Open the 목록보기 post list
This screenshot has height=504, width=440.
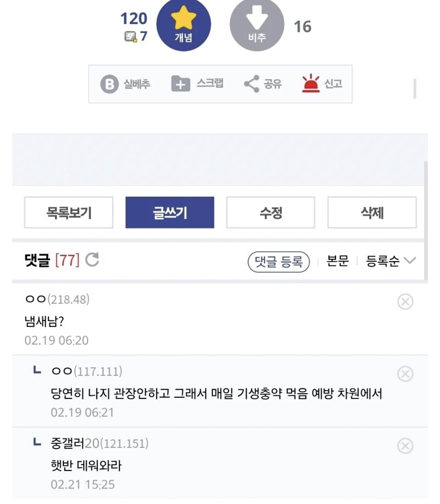click(69, 213)
